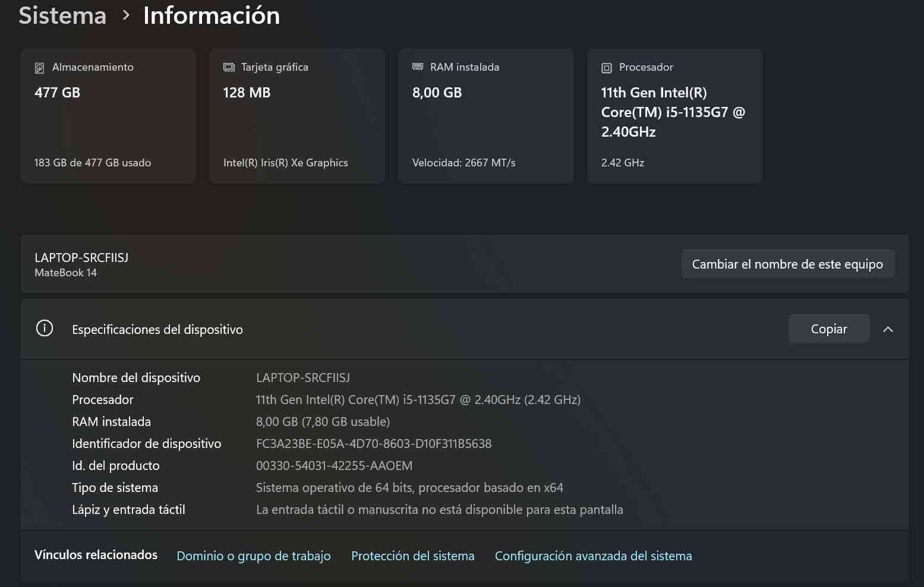This screenshot has height=587, width=924.
Task: Open Protección del sistema
Action: point(412,556)
